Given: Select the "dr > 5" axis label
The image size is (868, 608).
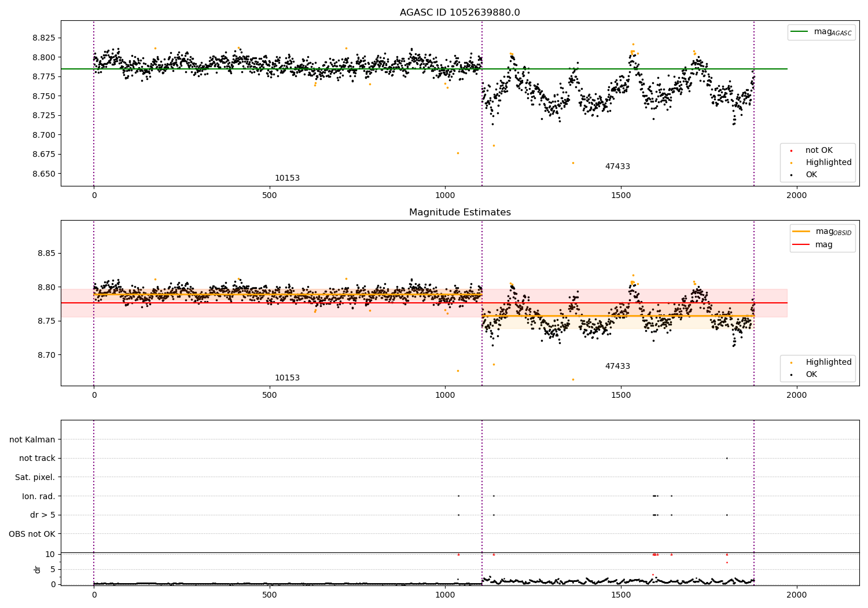Looking at the screenshot, I should [x=43, y=515].
